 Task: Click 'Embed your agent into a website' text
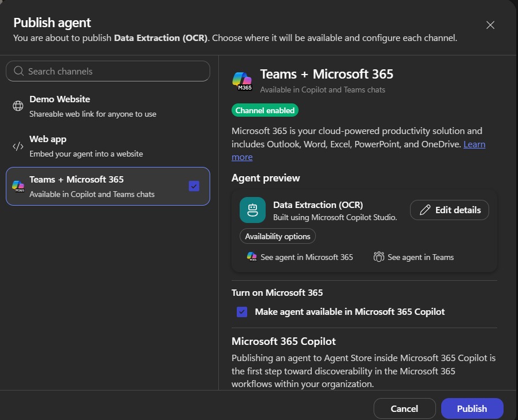click(86, 154)
